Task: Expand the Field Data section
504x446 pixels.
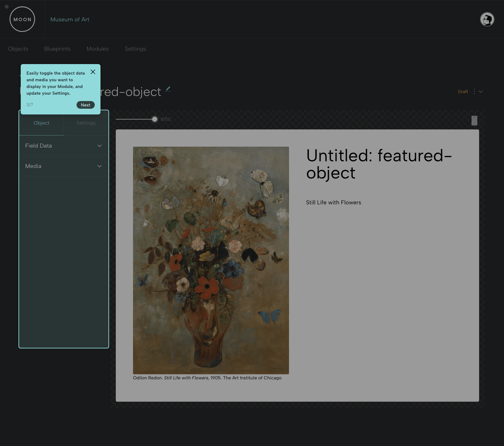Action: click(64, 146)
